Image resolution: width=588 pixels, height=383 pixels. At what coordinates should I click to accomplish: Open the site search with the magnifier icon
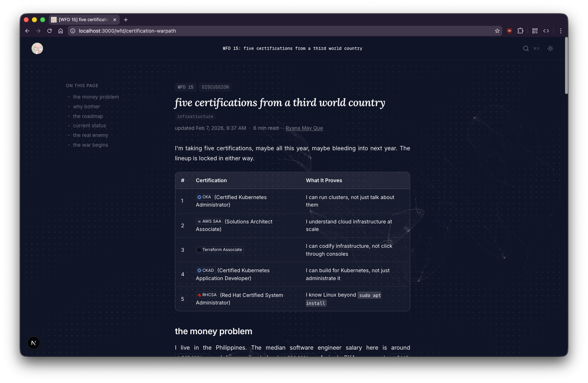click(525, 48)
